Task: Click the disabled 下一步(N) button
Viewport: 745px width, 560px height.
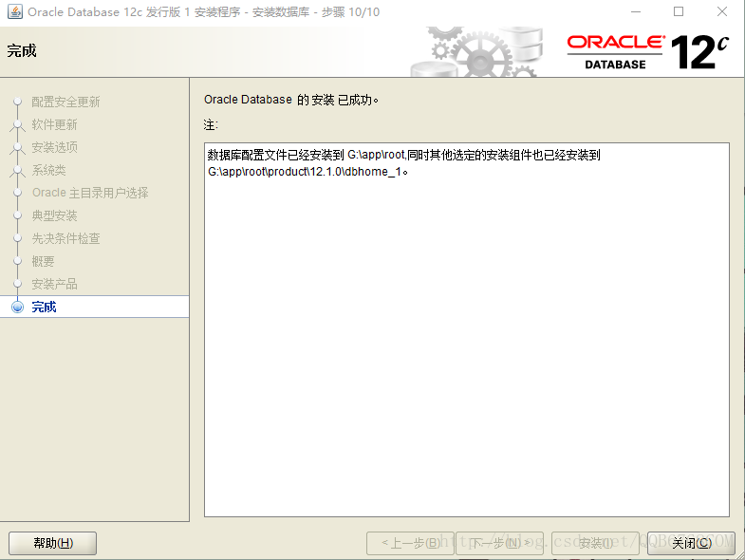Action: (x=499, y=543)
